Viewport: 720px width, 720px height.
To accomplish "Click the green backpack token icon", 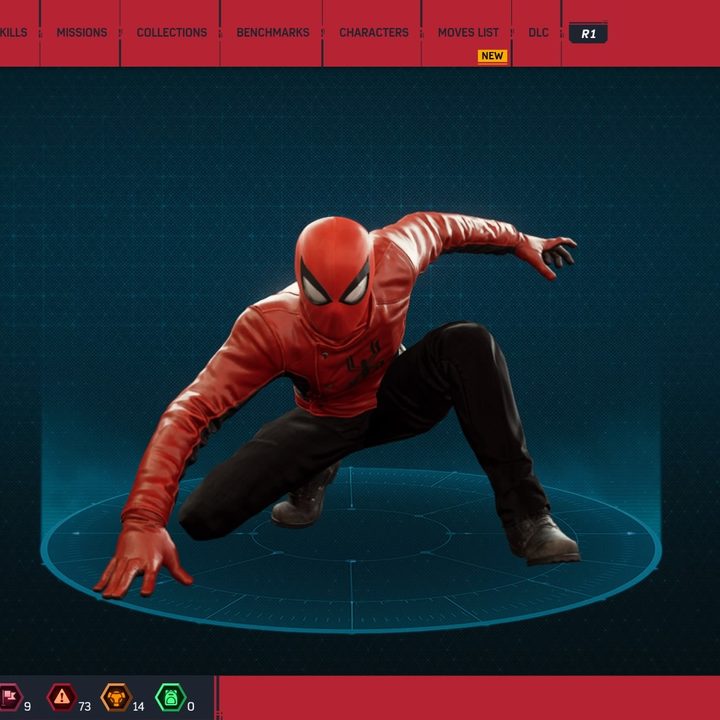I will [x=170, y=697].
